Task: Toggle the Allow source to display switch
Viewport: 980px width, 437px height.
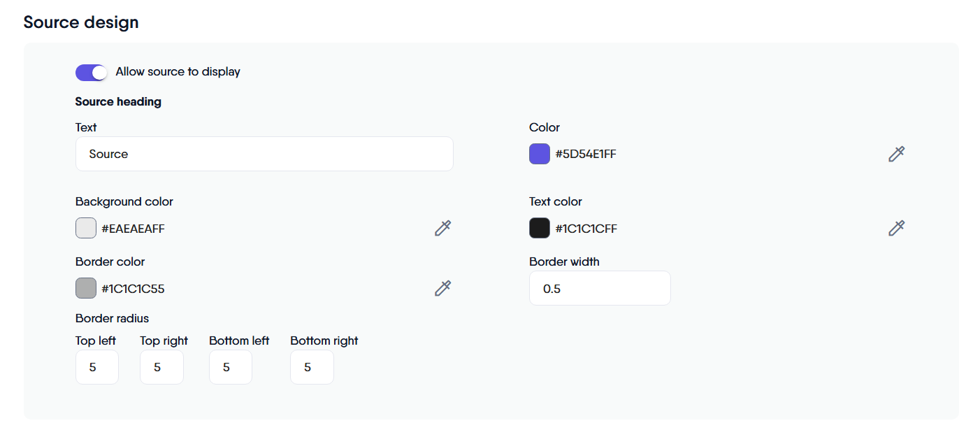Action: [x=92, y=72]
